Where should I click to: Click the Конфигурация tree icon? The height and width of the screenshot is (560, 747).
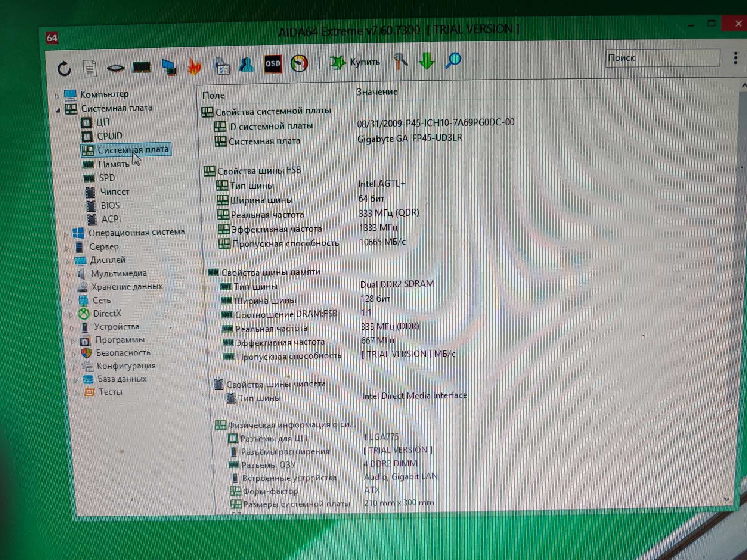[87, 366]
